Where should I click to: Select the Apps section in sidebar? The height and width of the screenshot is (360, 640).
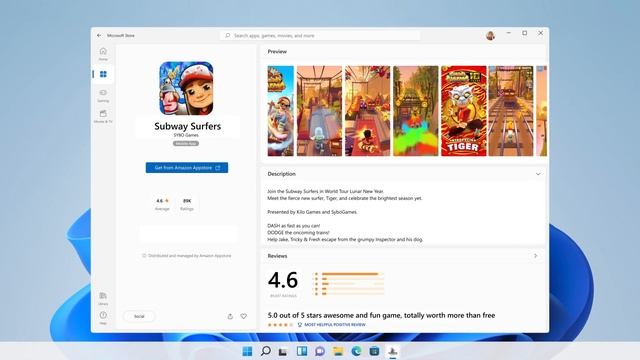click(103, 74)
